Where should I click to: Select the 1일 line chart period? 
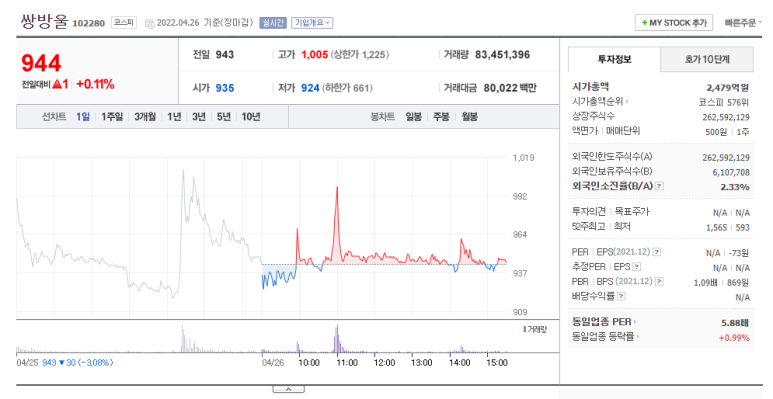tap(83, 117)
